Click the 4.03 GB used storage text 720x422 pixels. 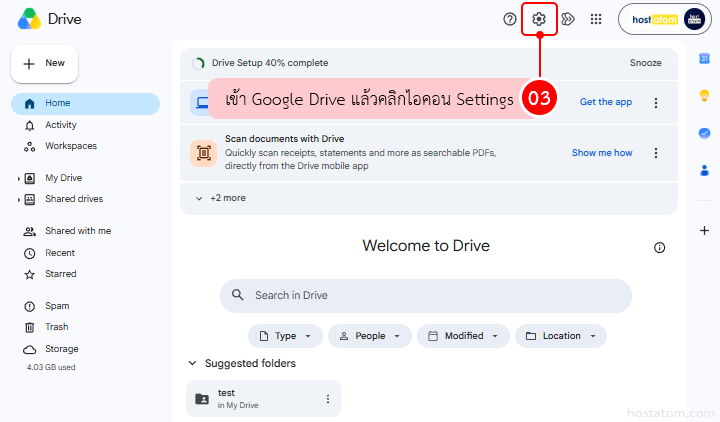pos(51,367)
